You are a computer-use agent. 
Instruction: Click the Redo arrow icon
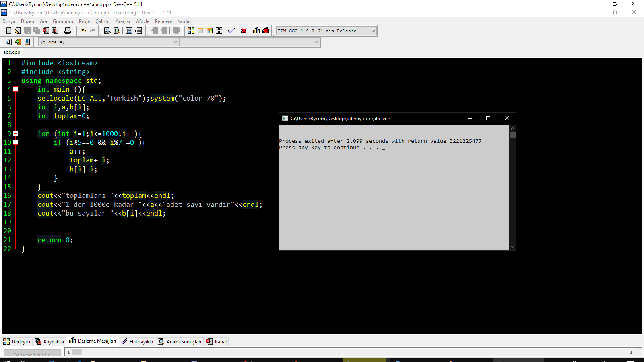(93, 31)
